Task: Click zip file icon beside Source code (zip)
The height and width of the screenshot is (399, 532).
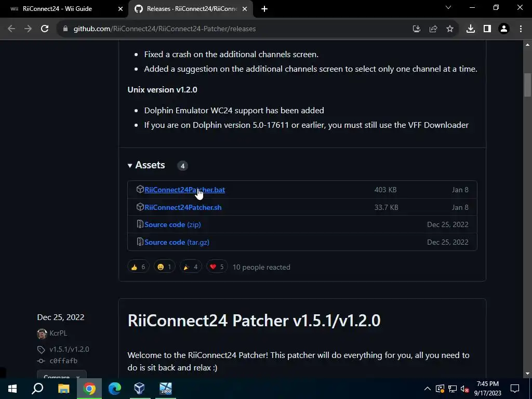Action: pos(140,224)
